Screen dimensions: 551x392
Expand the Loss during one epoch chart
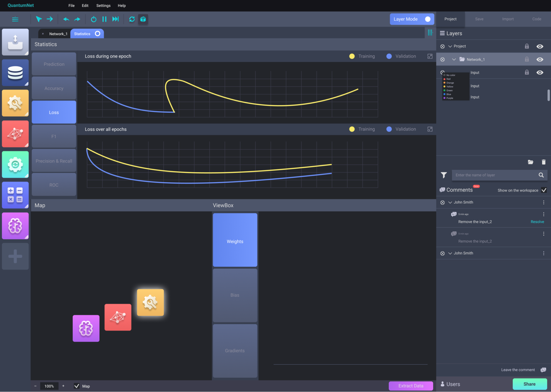point(430,56)
